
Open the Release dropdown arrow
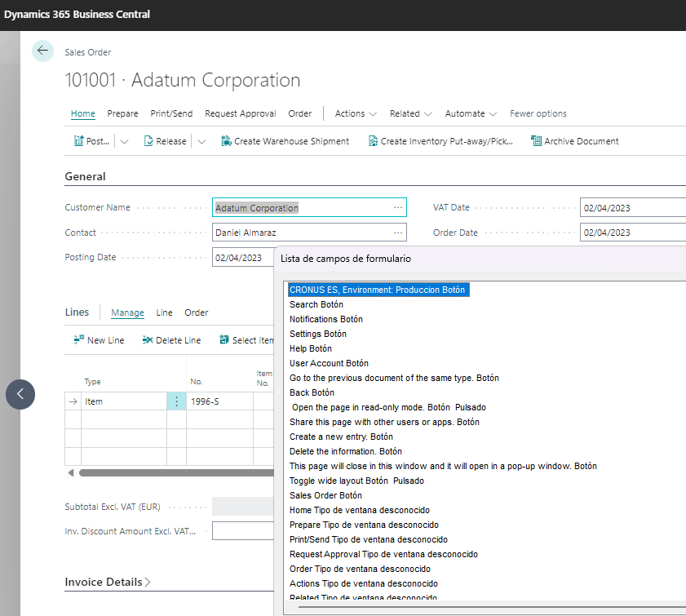pos(201,141)
